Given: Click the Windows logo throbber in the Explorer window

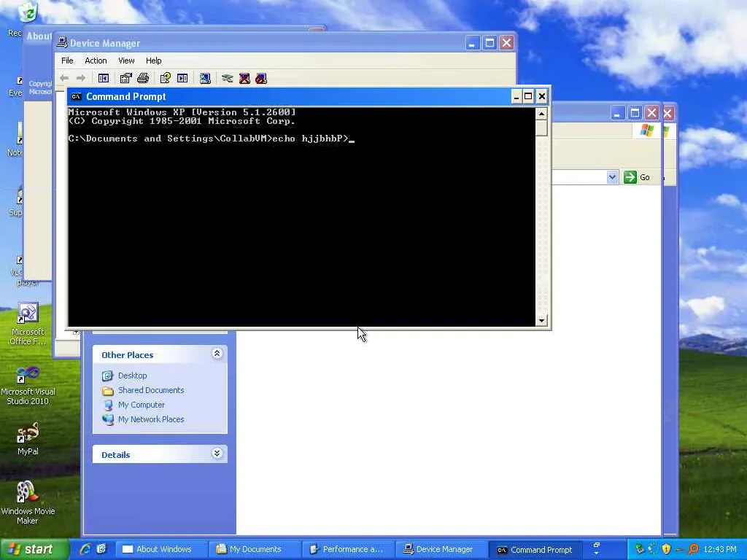Looking at the screenshot, I should [646, 130].
